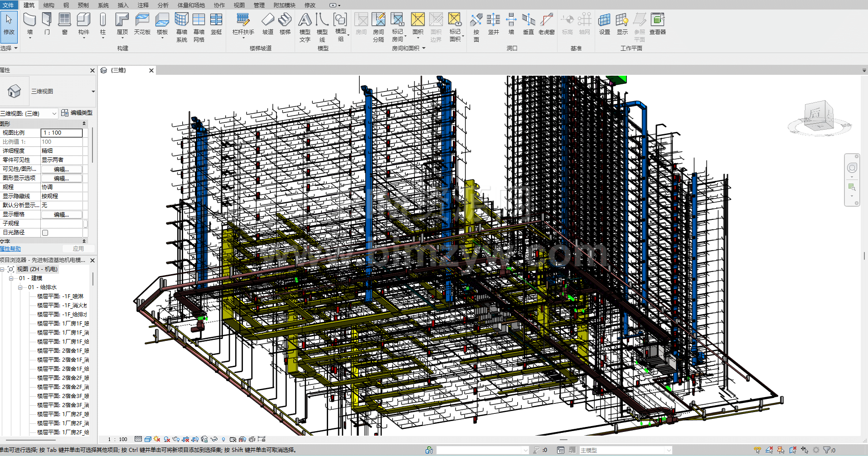
Task: Open the 三维视图 type selector dropdown
Action: click(93, 92)
